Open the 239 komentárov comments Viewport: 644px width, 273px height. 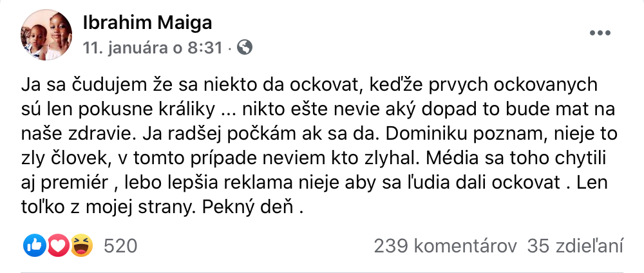[x=445, y=245]
